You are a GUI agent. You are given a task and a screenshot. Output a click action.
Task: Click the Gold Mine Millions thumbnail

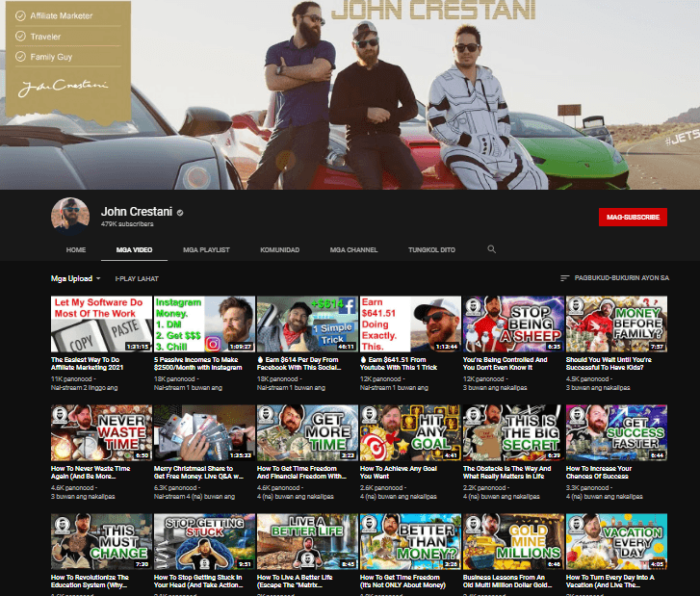point(513,541)
